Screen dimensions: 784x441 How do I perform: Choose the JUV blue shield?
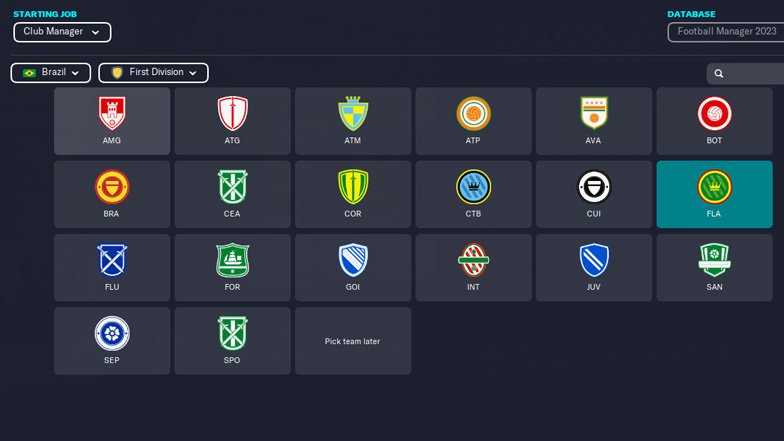(x=594, y=260)
